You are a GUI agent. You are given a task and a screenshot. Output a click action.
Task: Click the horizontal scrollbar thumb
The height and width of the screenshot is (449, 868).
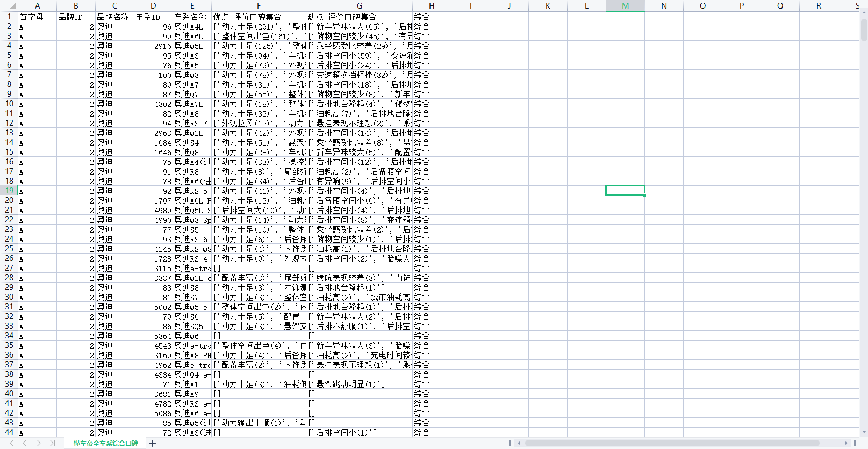point(672,443)
